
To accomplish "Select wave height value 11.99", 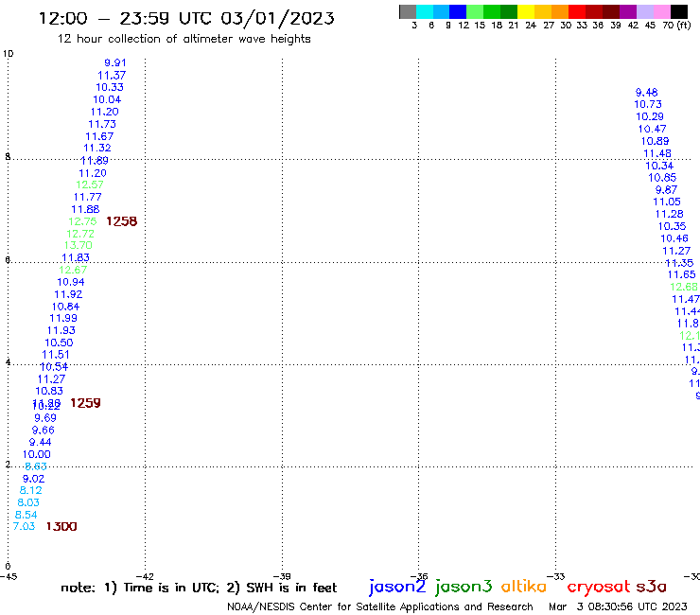I will [x=63, y=319].
